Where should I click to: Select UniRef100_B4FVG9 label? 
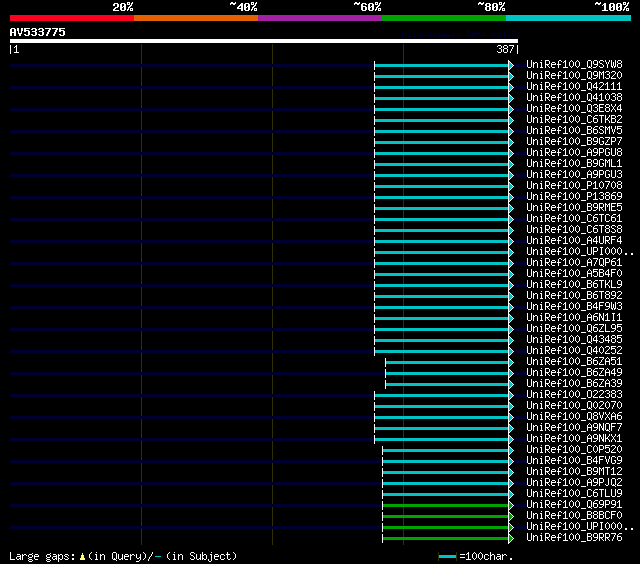coord(574,461)
